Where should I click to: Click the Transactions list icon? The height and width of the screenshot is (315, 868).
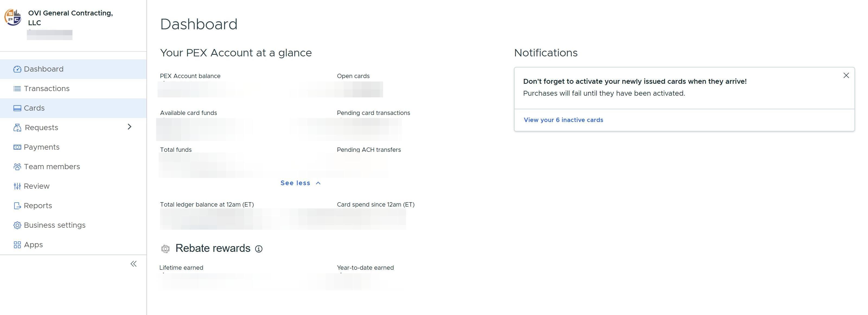click(x=17, y=89)
